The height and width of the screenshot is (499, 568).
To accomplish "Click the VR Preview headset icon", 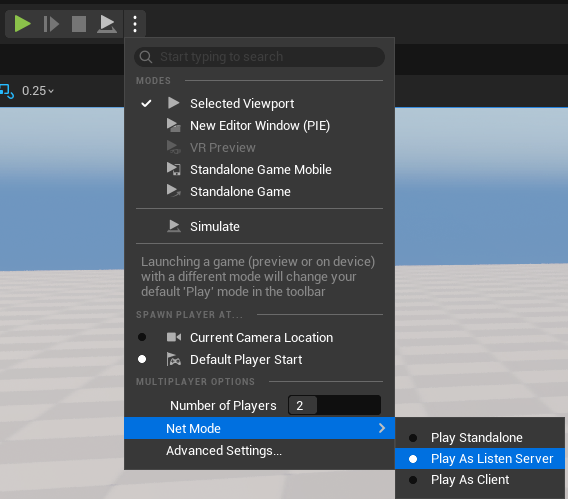I will (174, 147).
